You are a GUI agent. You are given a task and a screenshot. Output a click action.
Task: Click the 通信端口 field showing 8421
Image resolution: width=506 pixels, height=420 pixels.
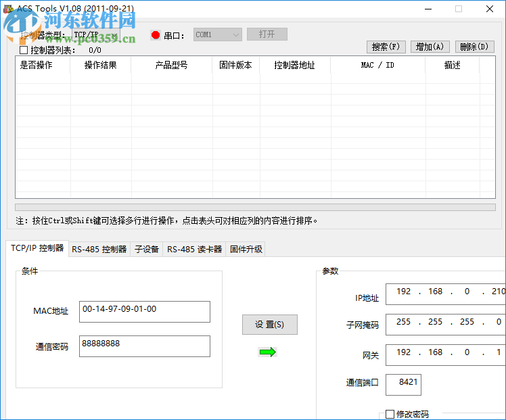click(x=403, y=385)
